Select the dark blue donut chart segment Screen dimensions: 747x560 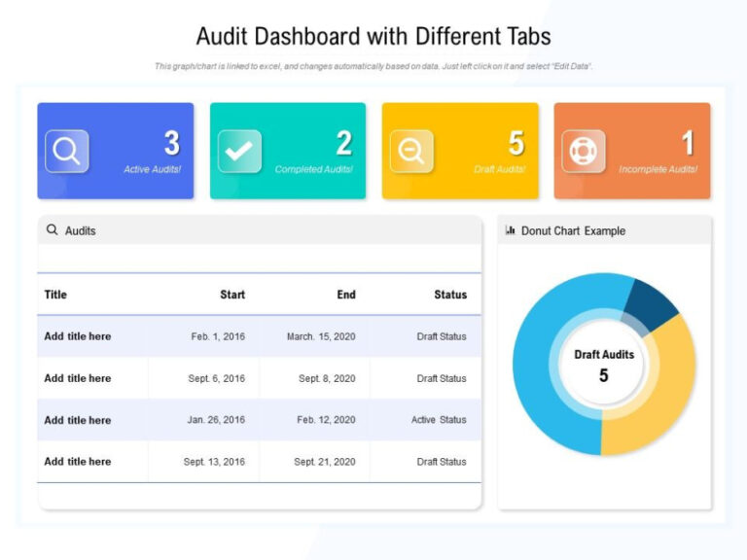(x=651, y=304)
